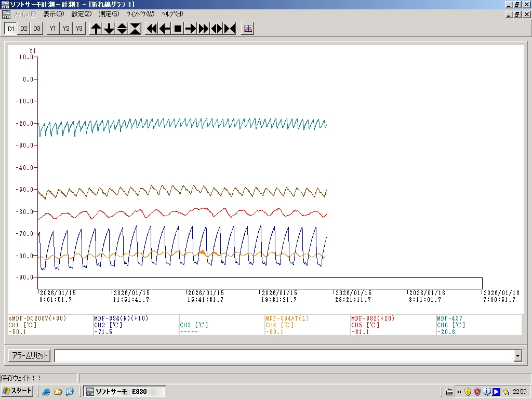532x399 pixels.
Task: Toggle the D2 display button
Action: (x=24, y=29)
